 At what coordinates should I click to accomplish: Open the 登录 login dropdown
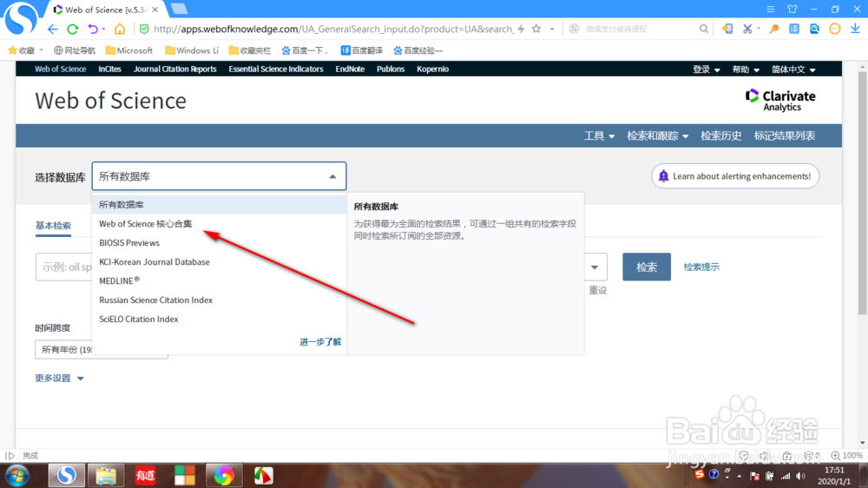tap(706, 69)
